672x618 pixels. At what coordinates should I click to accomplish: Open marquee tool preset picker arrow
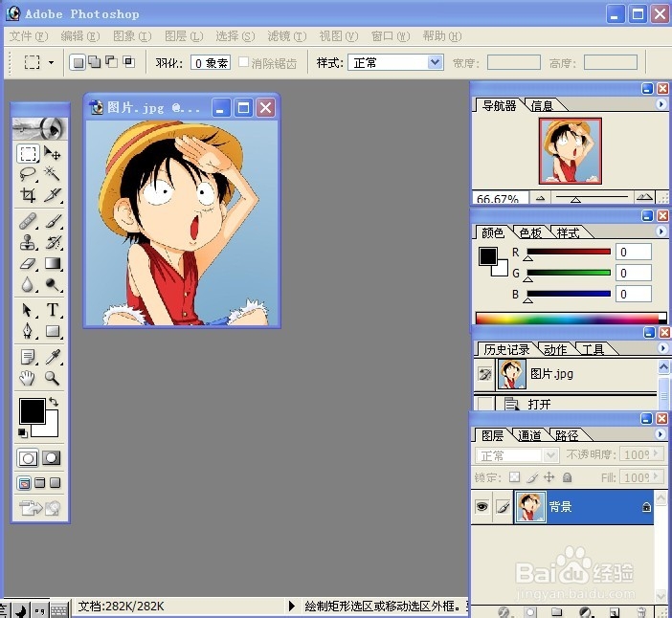(x=51, y=62)
